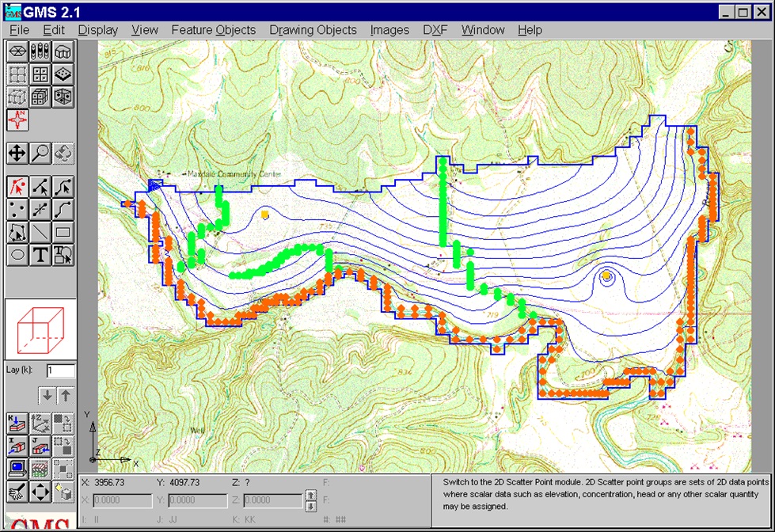This screenshot has height=532, width=775.
Task: Click the Frame Image four-arrow icon
Action: pyautogui.click(x=40, y=492)
